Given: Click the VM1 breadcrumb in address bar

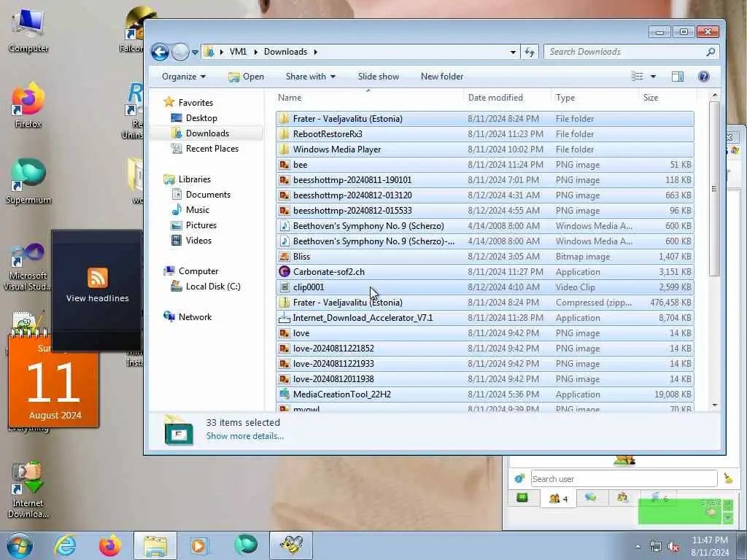Looking at the screenshot, I should [238, 52].
